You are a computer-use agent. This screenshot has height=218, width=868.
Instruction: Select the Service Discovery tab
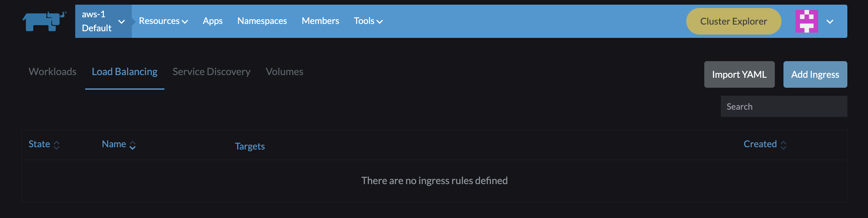211,71
